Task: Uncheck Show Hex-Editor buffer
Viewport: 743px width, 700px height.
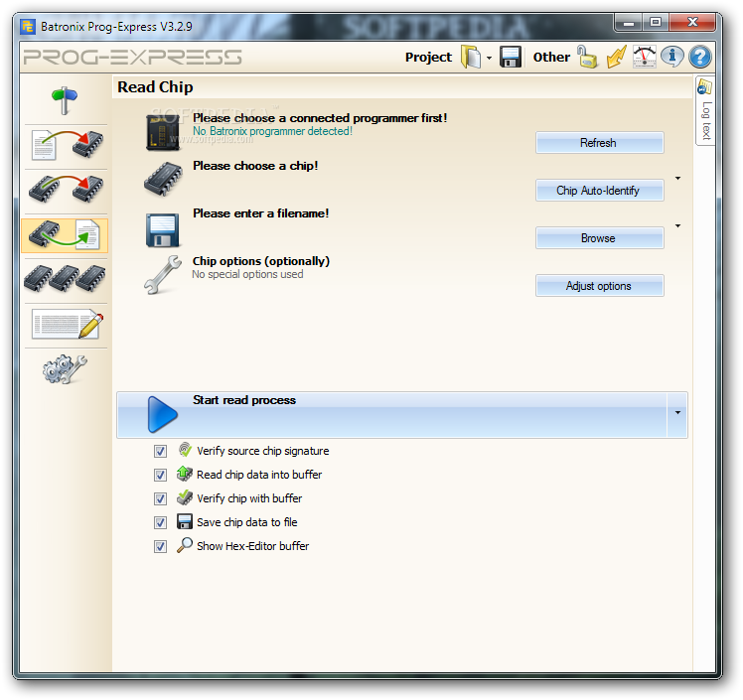Action: (x=160, y=546)
